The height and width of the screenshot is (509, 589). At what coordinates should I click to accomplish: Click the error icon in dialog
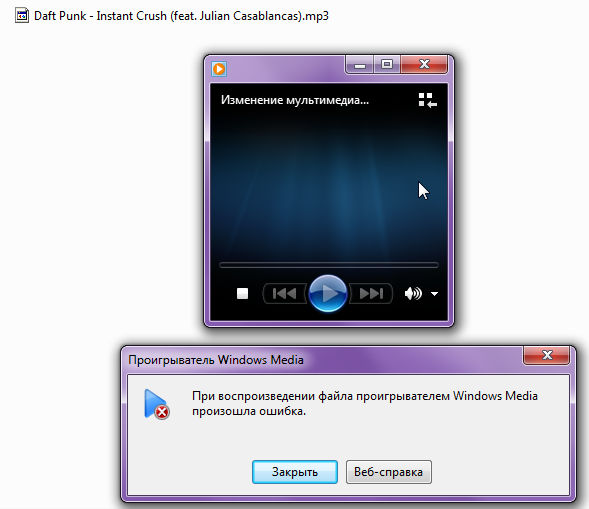[x=157, y=404]
